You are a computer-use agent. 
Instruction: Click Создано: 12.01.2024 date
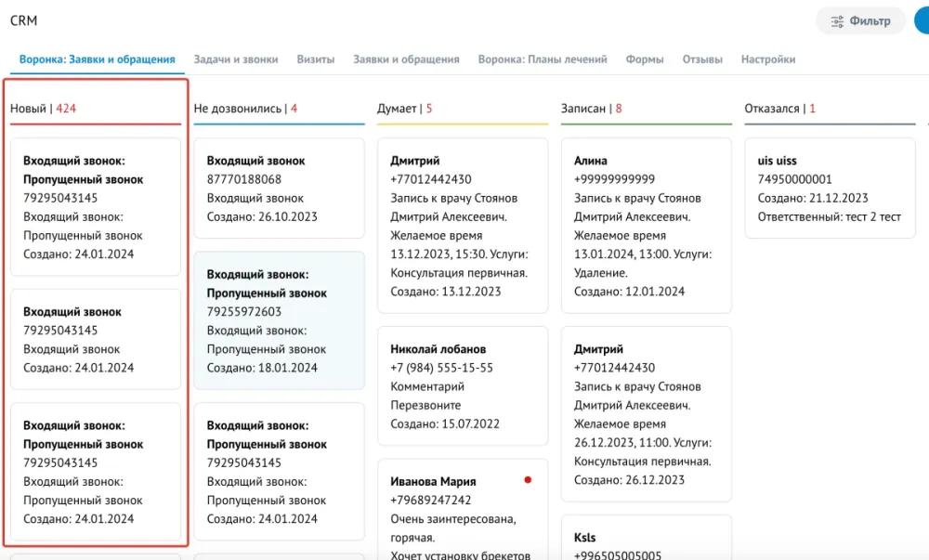click(x=629, y=292)
